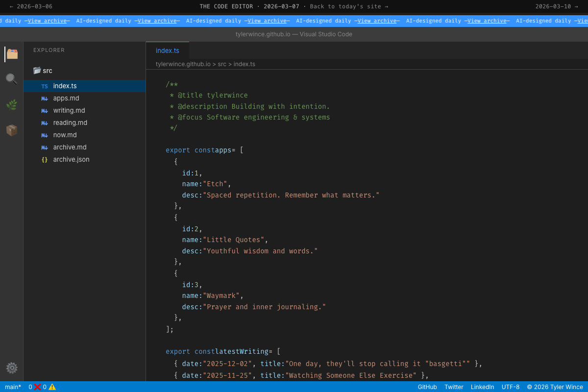Click the markdown icon beside apps.md
The image size is (588, 392).
point(45,98)
